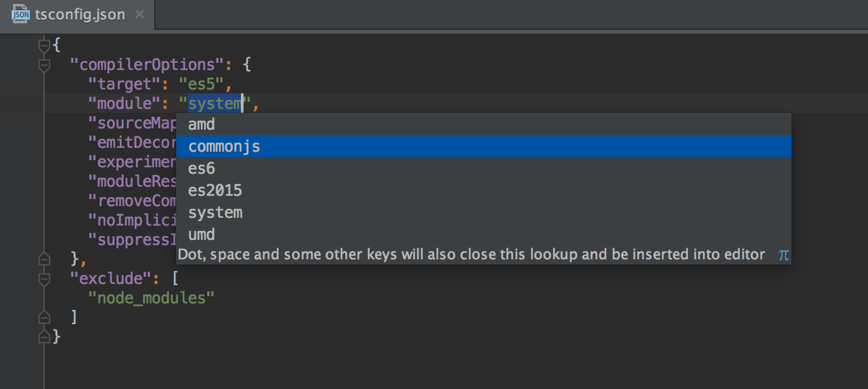Collapse the root JSON object fold marker
Screen dimensions: 868x389
pos(43,44)
